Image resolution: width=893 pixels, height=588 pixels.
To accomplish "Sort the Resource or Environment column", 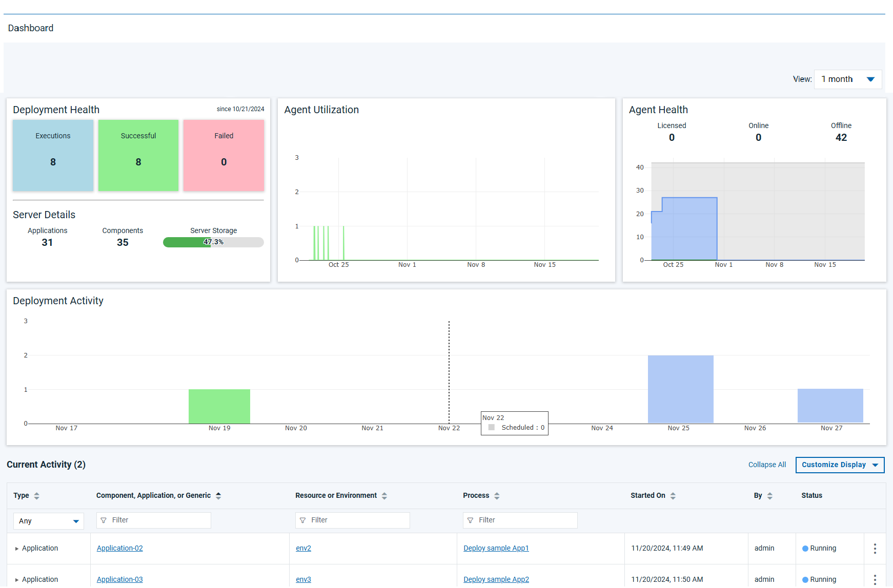I will pyautogui.click(x=384, y=496).
